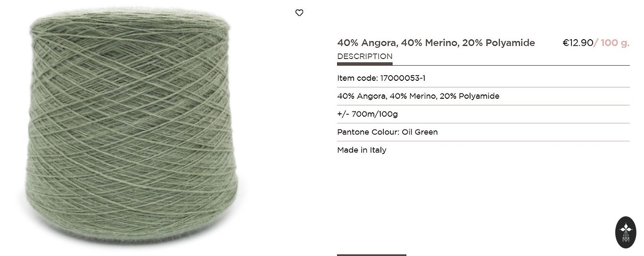Image resolution: width=644 pixels, height=256 pixels.
Task: Click the dark underline beneath DESCRIPTION tab
Action: tap(364, 64)
